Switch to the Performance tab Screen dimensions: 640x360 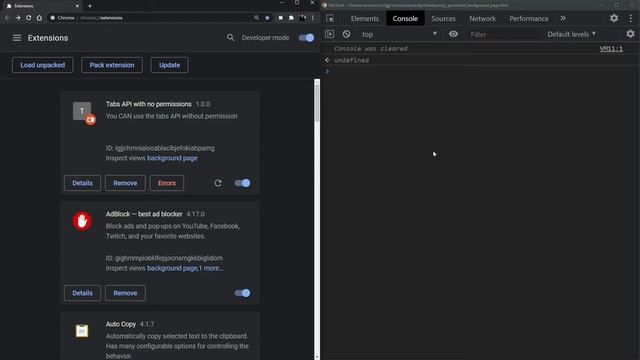click(529, 19)
